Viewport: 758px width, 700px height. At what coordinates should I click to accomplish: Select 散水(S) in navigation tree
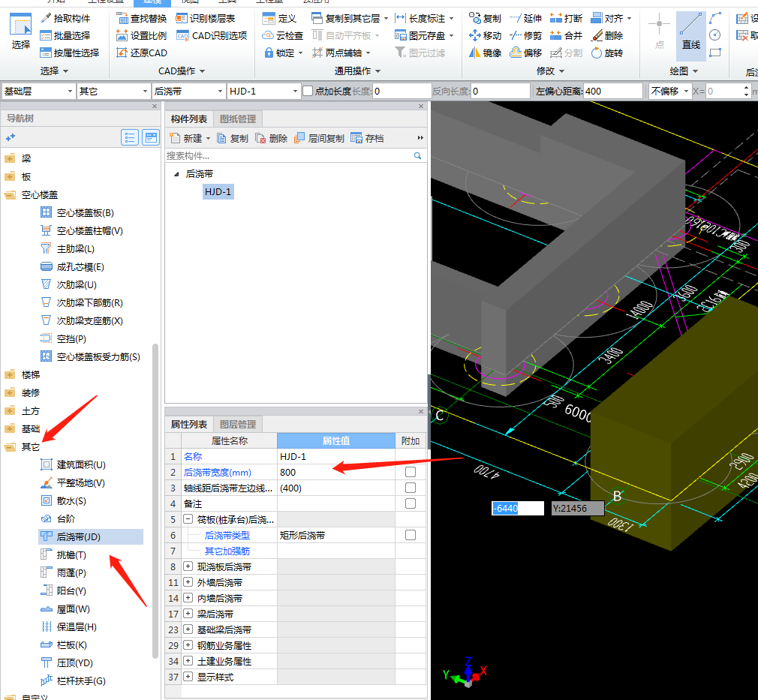[63, 501]
